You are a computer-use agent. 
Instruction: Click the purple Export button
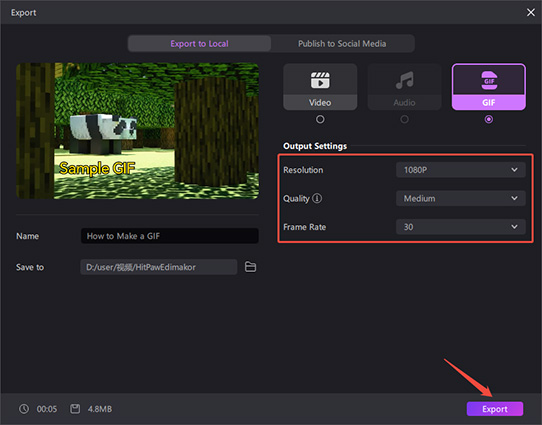pyautogui.click(x=495, y=409)
